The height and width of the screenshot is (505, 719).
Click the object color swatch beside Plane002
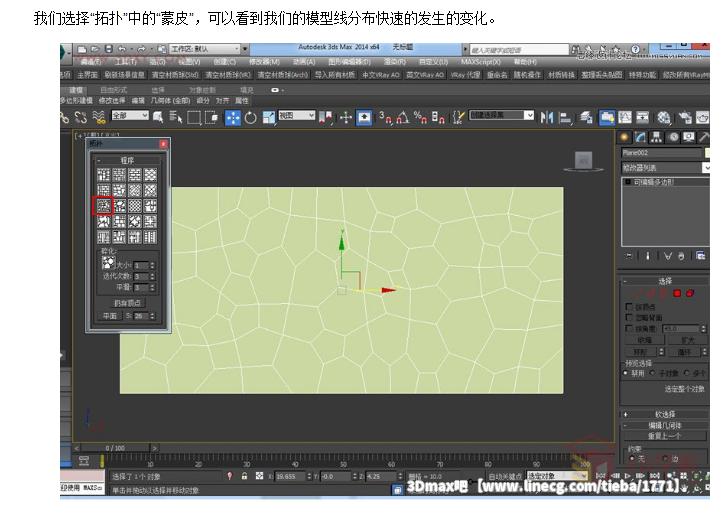(x=709, y=153)
